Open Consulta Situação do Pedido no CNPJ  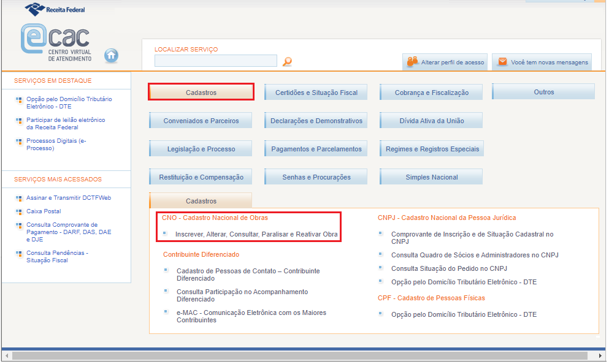449,268
